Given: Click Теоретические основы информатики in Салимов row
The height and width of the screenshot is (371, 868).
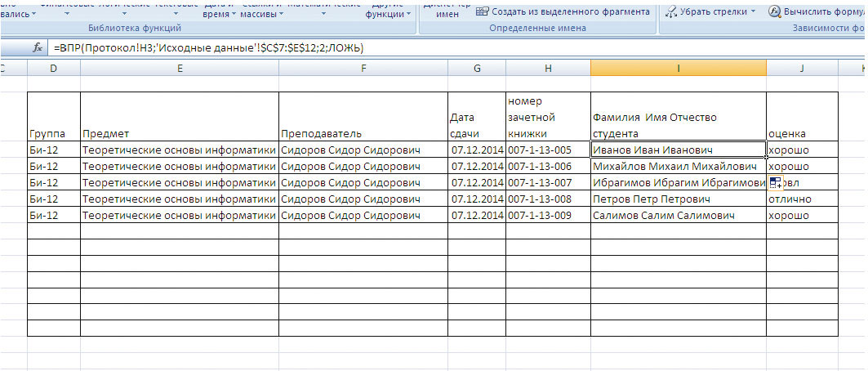Looking at the screenshot, I should coord(180,215).
